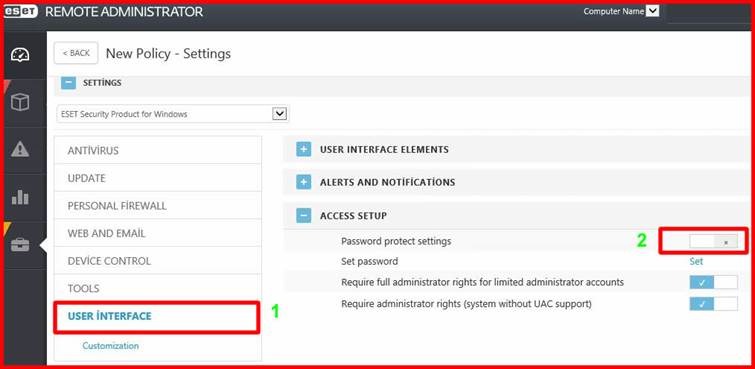755x369 pixels.
Task: Open the Dashboard speedometer icon in sidebar
Action: [x=20, y=54]
